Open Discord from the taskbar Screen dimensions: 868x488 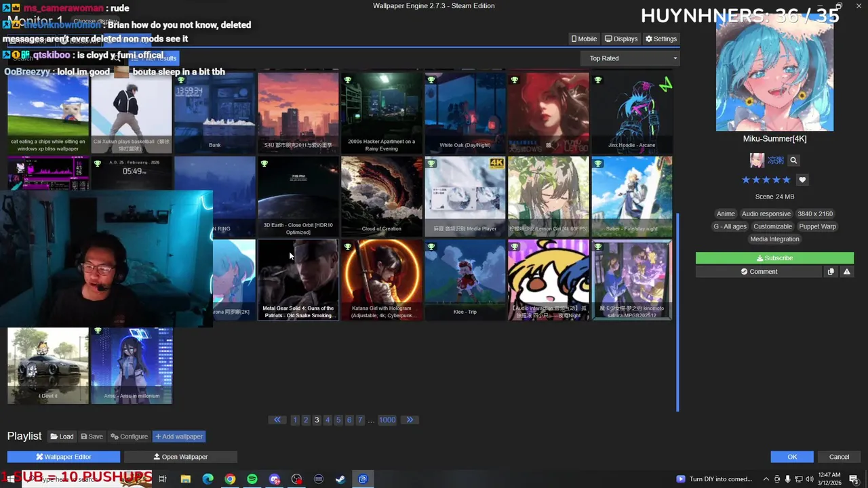[x=275, y=479]
